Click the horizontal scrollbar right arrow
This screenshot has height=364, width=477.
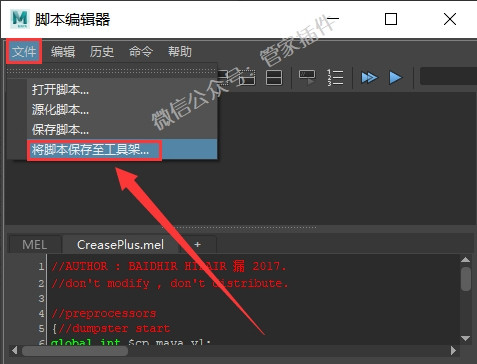453,350
